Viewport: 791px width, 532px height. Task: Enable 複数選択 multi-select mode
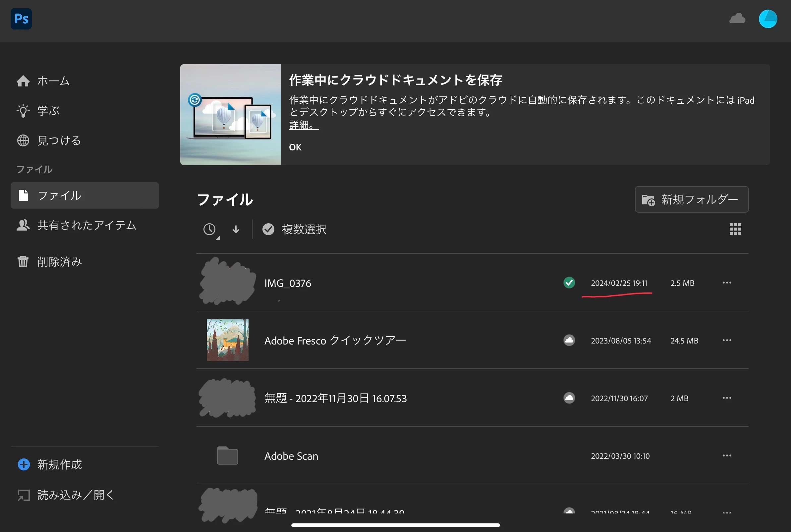(x=294, y=229)
